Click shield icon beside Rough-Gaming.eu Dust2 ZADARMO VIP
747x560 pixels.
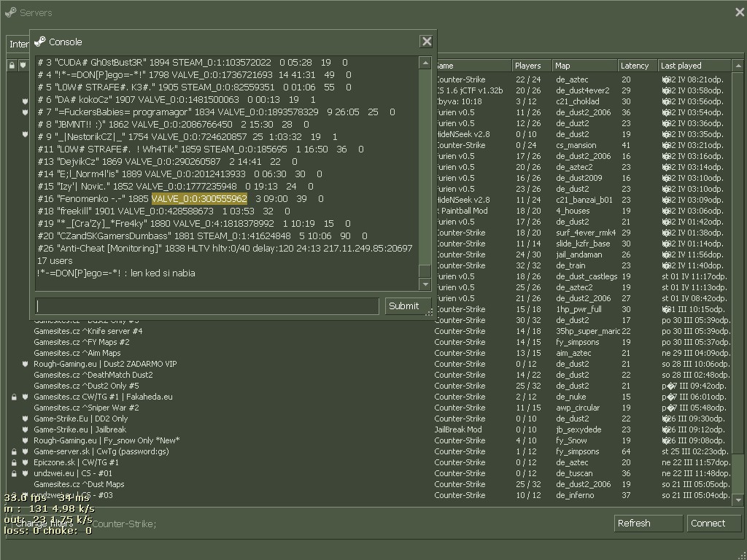[x=25, y=364]
